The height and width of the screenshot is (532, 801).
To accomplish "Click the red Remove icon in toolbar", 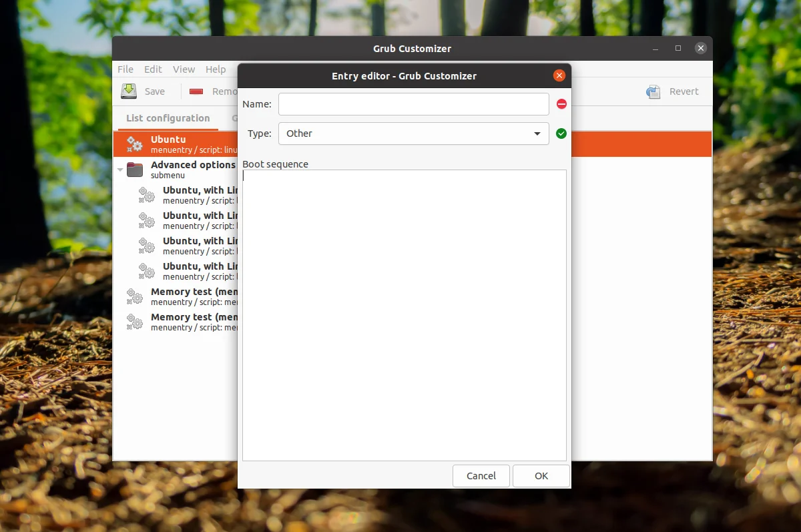I will point(196,91).
